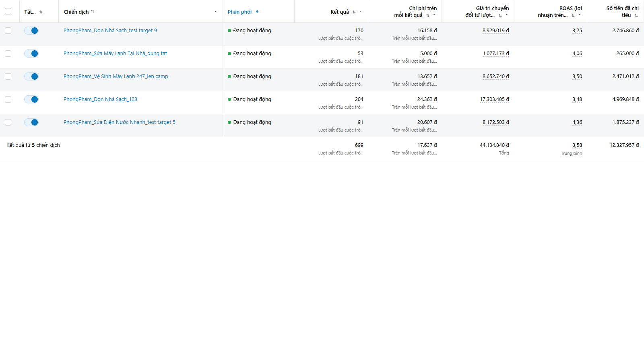Click the Phân phối sort arrow icon
This screenshot has width=644, height=342.
point(257,11)
